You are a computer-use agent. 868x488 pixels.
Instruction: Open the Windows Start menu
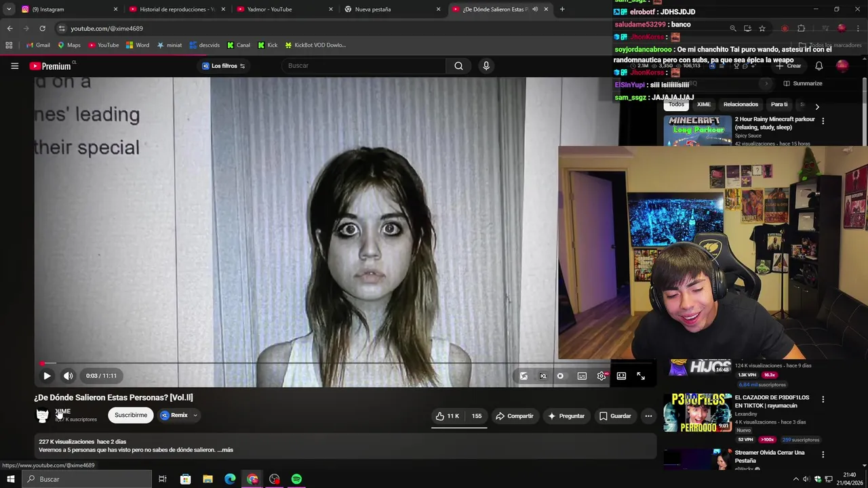pyautogui.click(x=10, y=479)
